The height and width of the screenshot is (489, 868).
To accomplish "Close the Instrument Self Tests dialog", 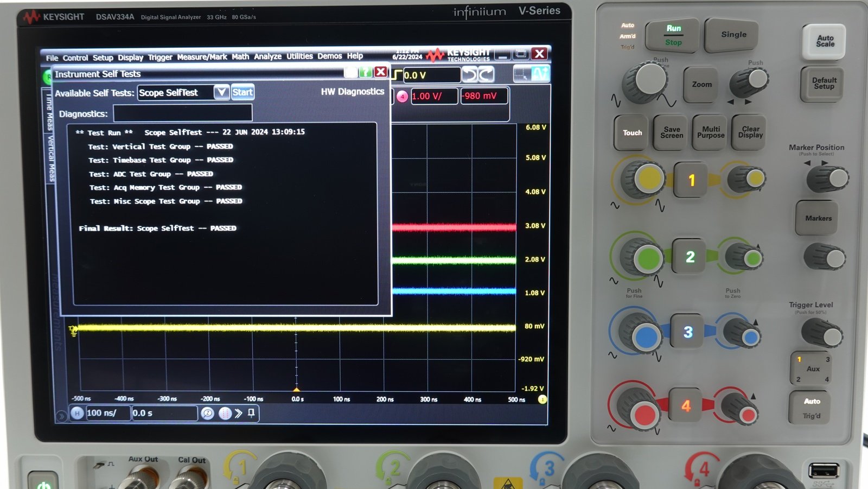I will [381, 72].
